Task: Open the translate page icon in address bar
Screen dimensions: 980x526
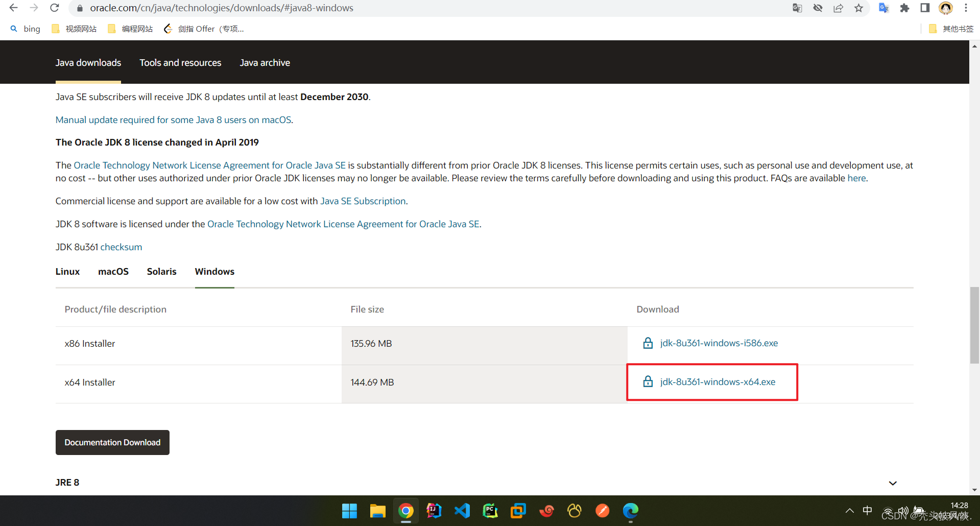Action: coord(797,8)
